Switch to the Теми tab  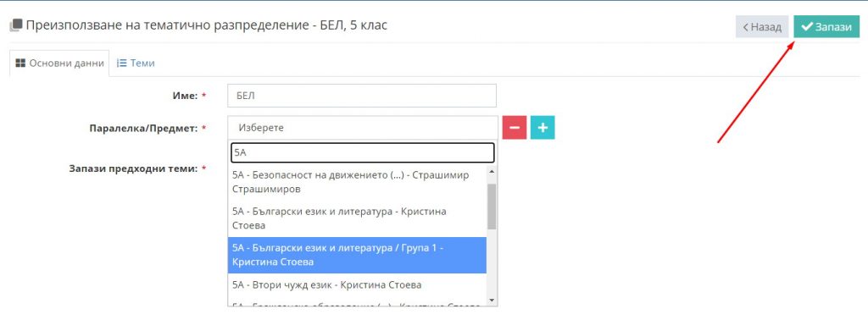pos(136,63)
